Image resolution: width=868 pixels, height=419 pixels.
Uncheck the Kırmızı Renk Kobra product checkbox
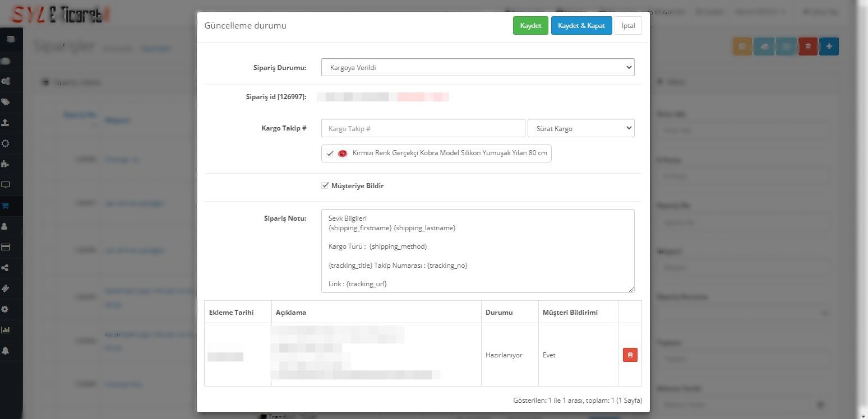pyautogui.click(x=330, y=153)
